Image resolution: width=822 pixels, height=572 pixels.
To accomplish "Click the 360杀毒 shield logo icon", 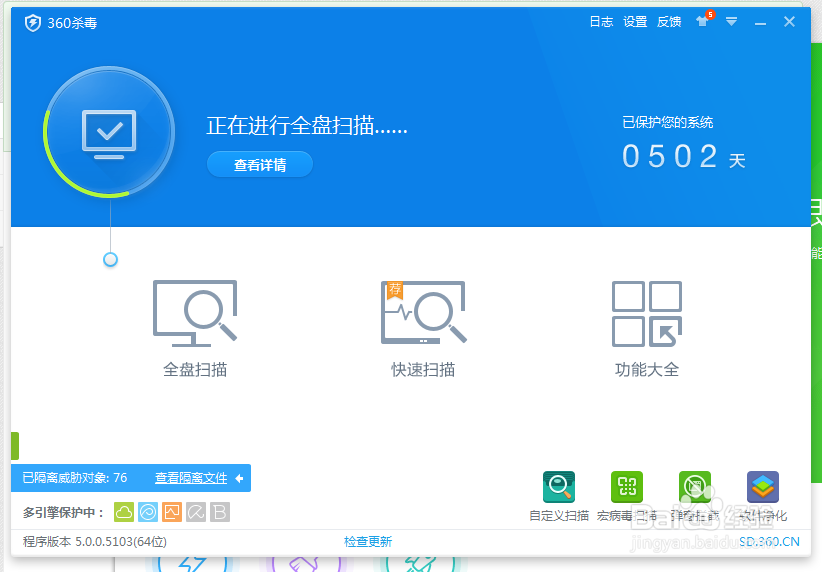I will tap(33, 23).
